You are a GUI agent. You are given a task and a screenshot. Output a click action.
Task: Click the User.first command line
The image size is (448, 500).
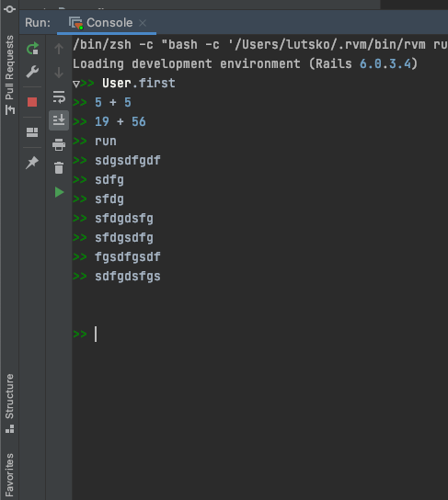tap(139, 84)
